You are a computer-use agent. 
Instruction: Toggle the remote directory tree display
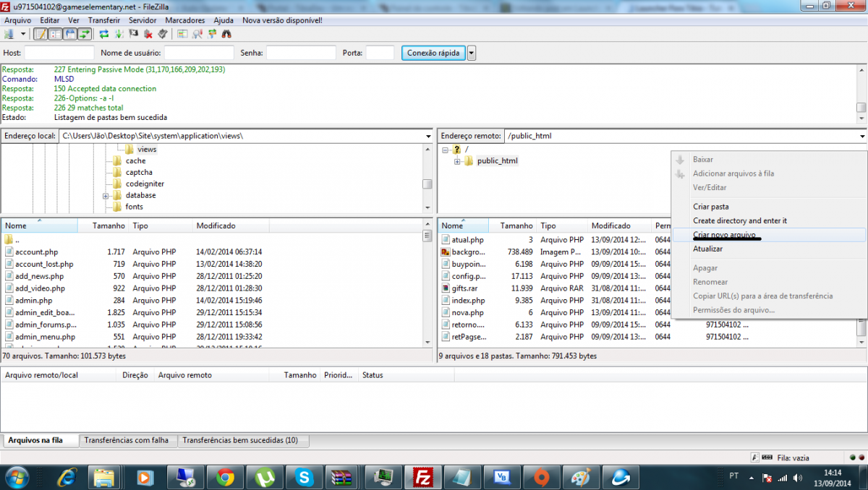(70, 33)
